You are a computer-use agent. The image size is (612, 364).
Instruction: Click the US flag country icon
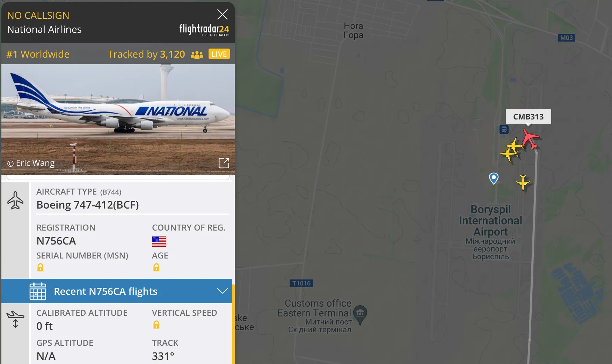pyautogui.click(x=159, y=241)
